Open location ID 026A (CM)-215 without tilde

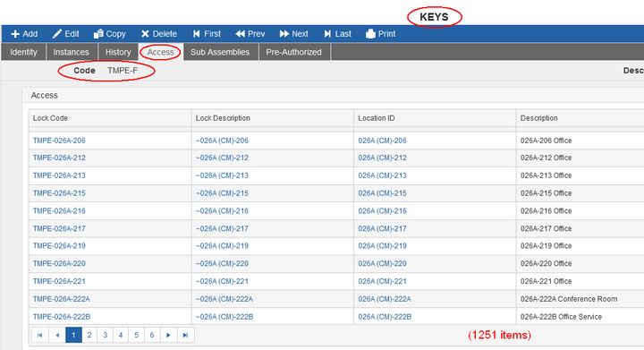383,193
